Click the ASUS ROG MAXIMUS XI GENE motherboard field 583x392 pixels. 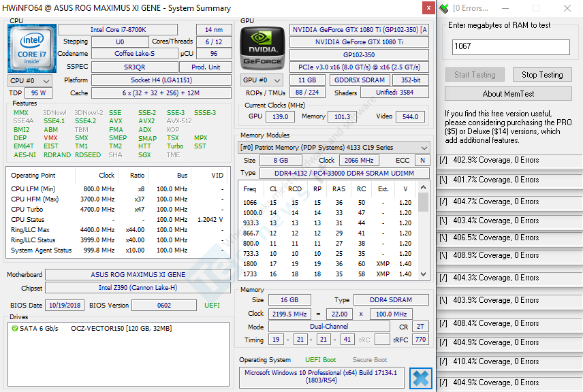click(138, 274)
